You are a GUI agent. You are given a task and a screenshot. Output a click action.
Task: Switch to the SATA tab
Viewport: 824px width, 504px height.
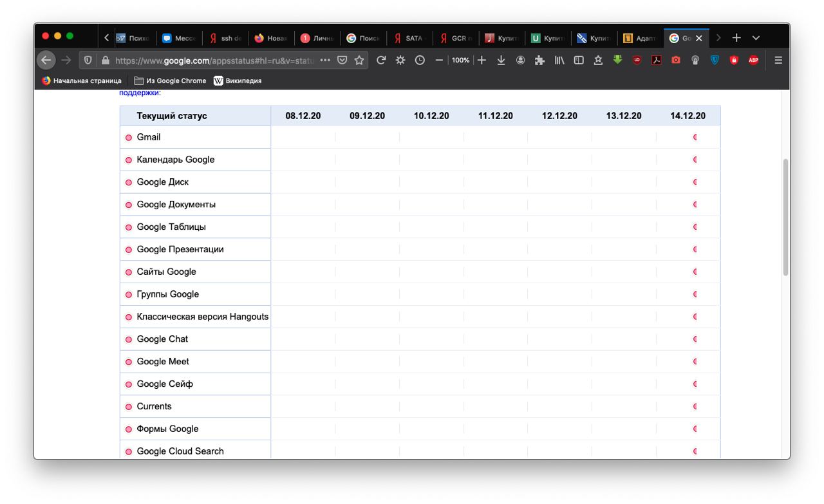click(409, 39)
